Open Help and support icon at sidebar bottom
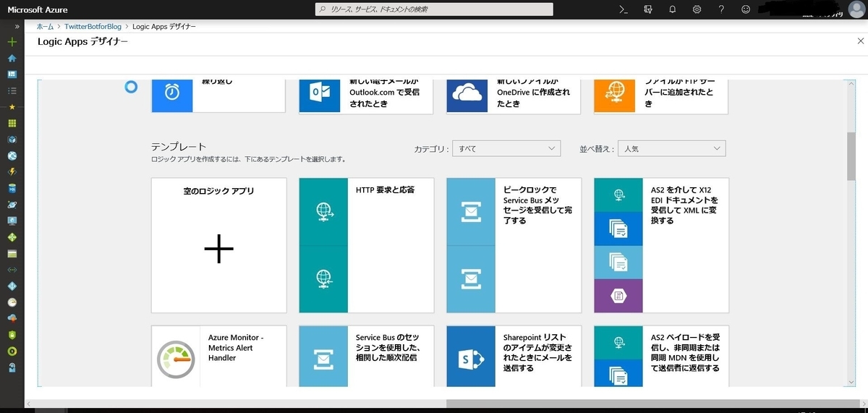This screenshot has width=868, height=413. coord(12,367)
